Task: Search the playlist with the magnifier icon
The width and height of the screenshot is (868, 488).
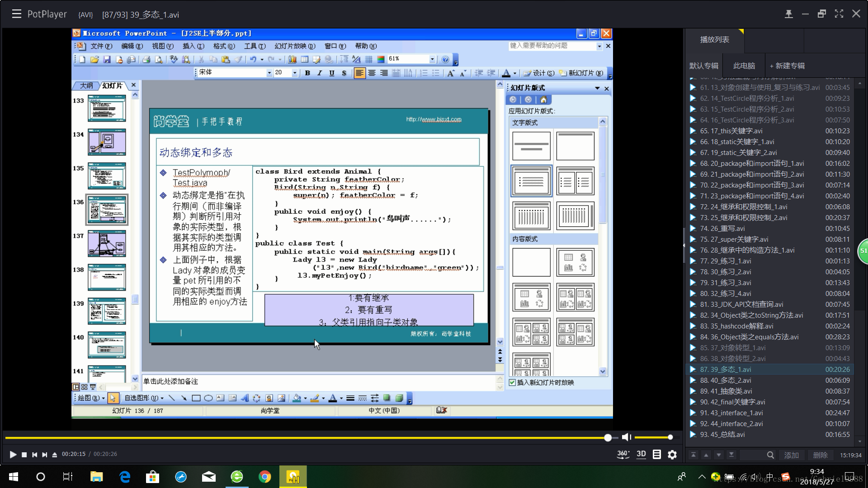Action: (770, 455)
